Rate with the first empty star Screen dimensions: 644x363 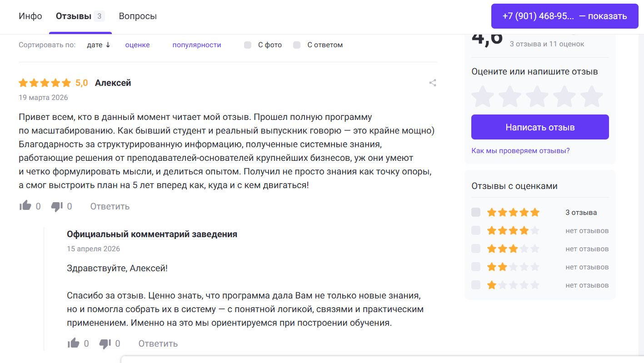[482, 96]
